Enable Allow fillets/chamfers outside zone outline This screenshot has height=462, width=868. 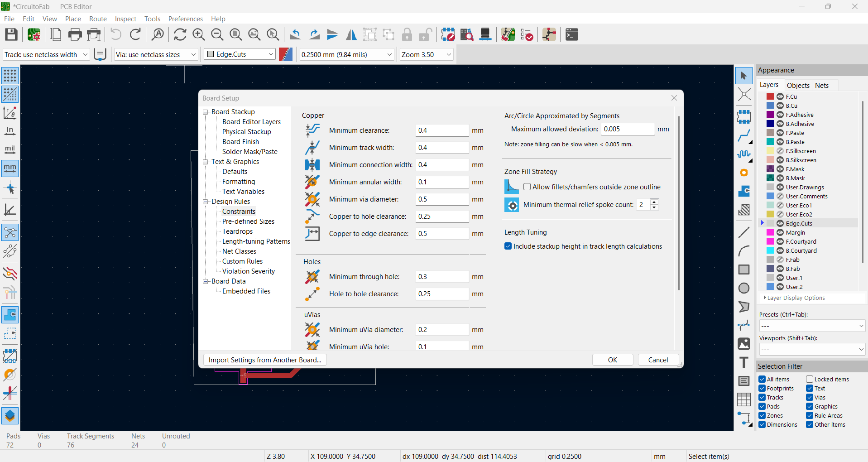click(x=527, y=187)
